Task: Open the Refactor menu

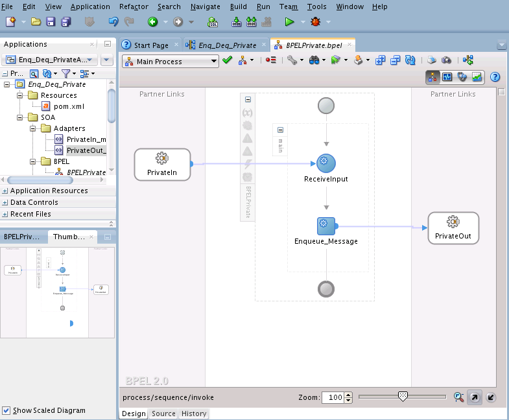Action: (134, 6)
